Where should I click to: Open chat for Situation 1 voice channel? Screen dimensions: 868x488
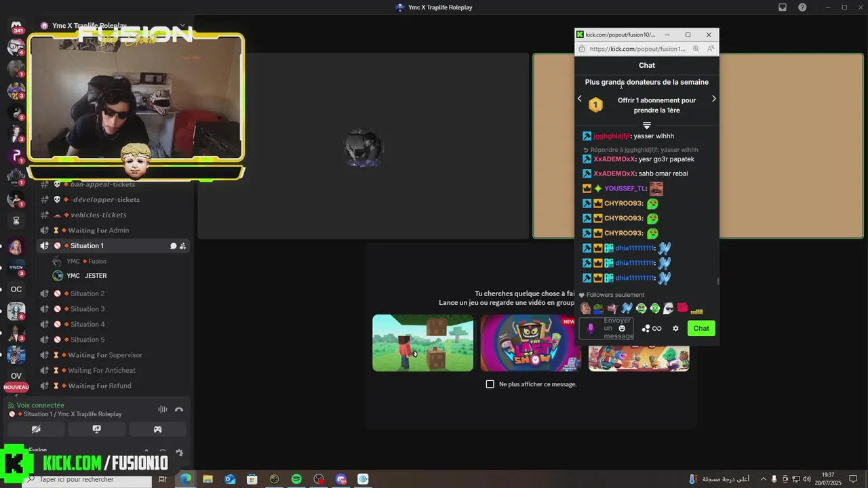pyautogui.click(x=174, y=246)
